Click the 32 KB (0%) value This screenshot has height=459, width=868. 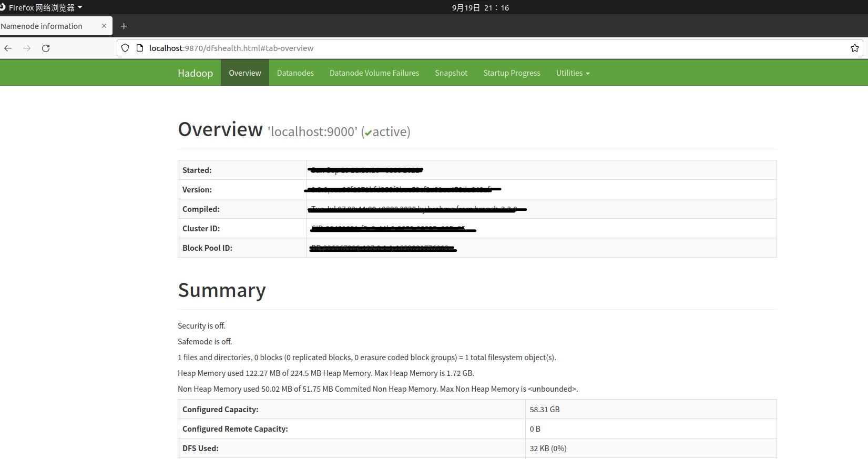tap(548, 448)
